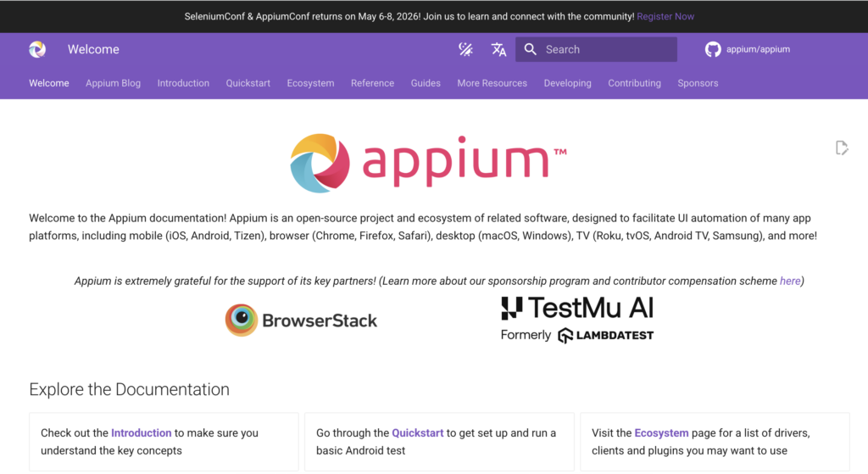
Task: Click 'Welcome to the Appium documentation!' paragraph
Action: (x=423, y=227)
